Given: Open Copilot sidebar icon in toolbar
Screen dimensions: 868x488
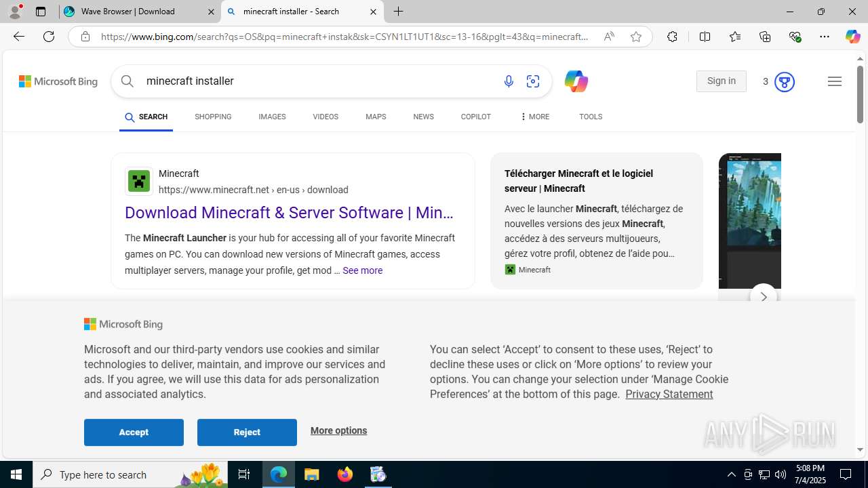Looking at the screenshot, I should [852, 37].
